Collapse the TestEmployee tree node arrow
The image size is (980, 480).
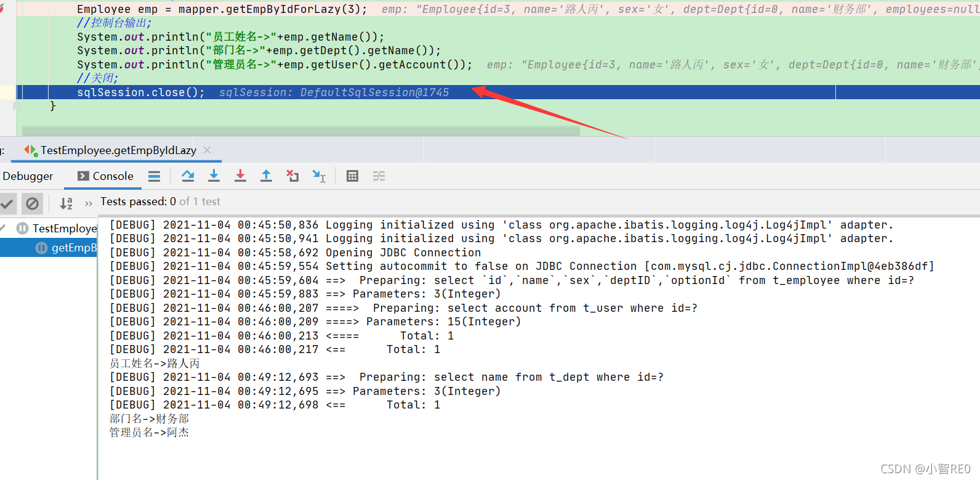[x=3, y=229]
